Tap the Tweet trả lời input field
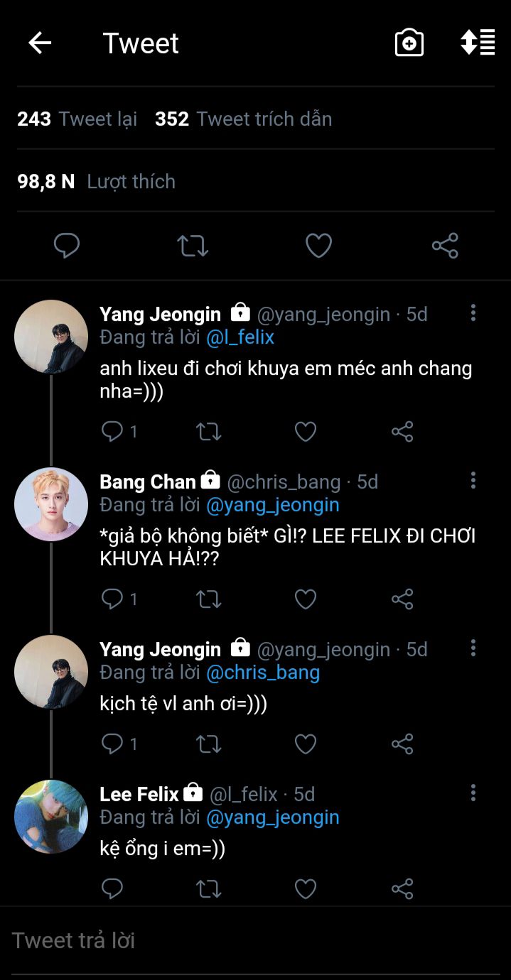Screen dimensions: 511x980 pyautogui.click(x=255, y=940)
